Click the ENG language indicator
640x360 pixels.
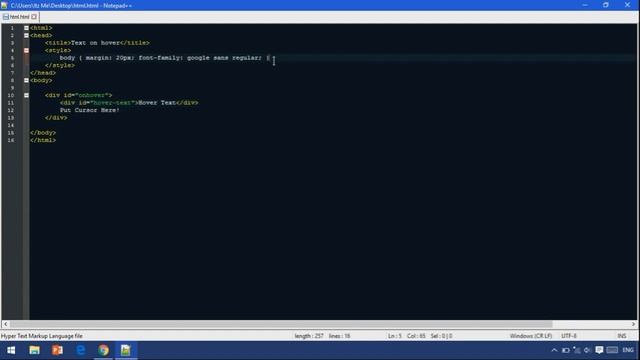pos(628,350)
